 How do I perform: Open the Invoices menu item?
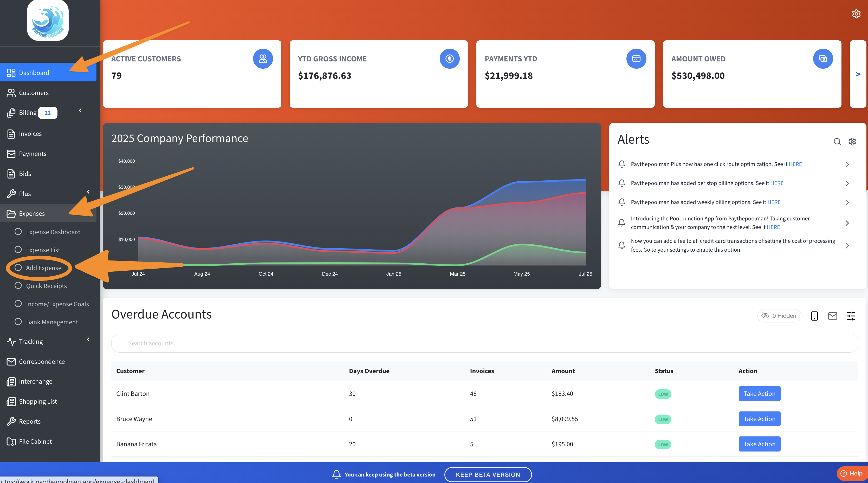30,134
